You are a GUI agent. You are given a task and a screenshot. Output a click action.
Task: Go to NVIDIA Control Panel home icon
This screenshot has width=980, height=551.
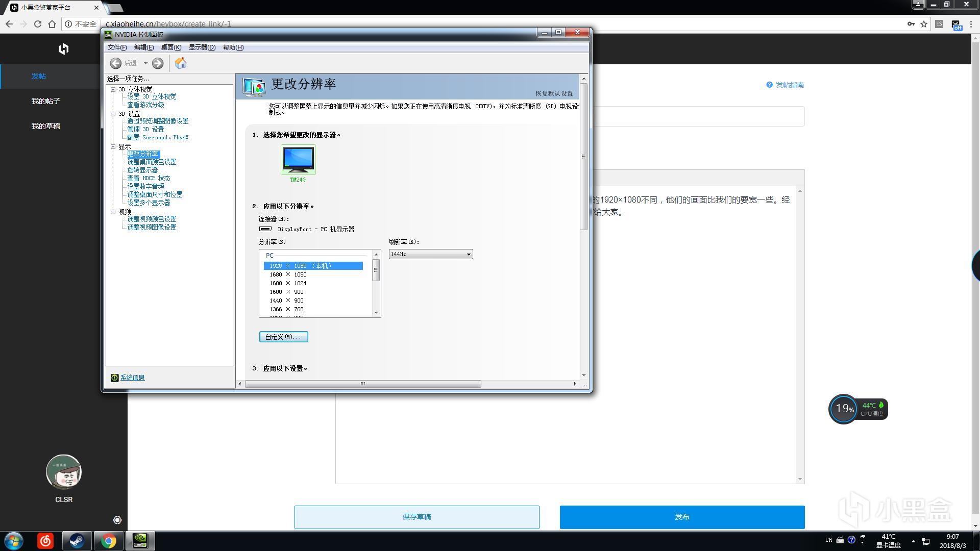point(181,63)
